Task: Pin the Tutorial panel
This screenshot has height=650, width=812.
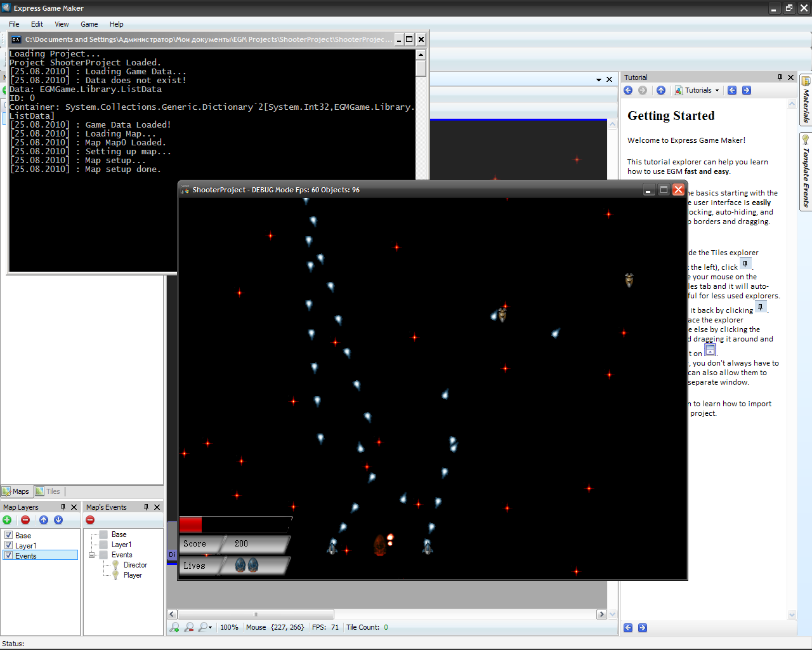Action: tap(780, 77)
